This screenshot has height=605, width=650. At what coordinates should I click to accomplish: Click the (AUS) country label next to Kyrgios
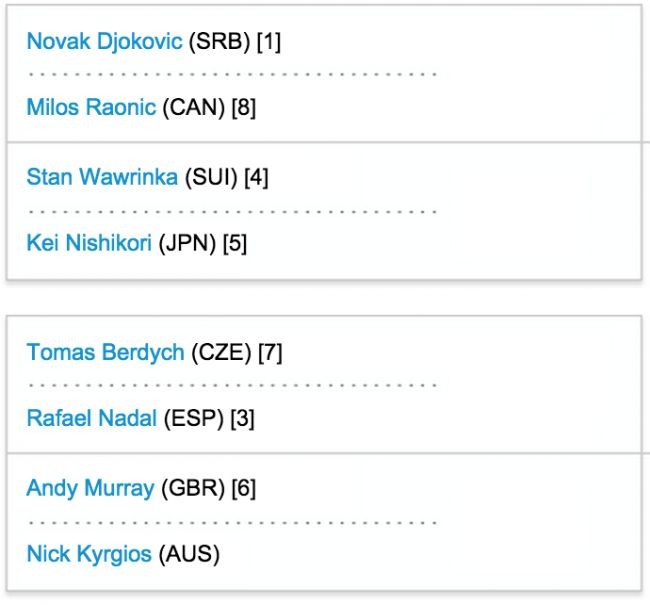[x=189, y=553]
